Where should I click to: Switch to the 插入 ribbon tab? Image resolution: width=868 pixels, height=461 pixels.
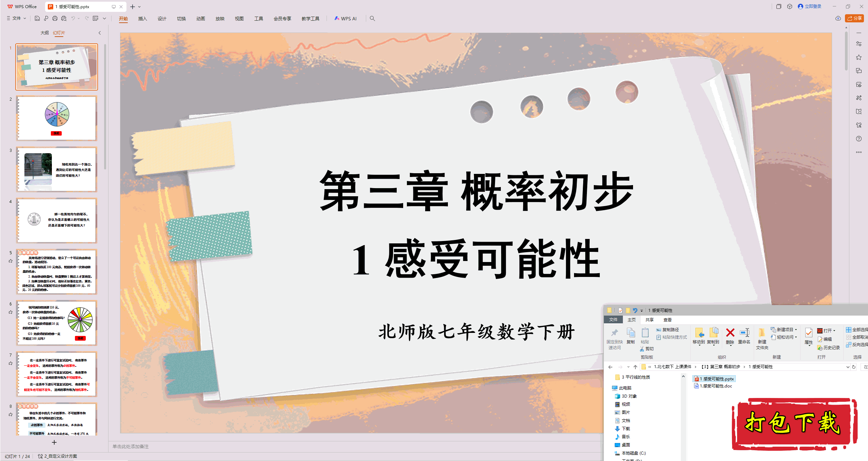click(142, 19)
